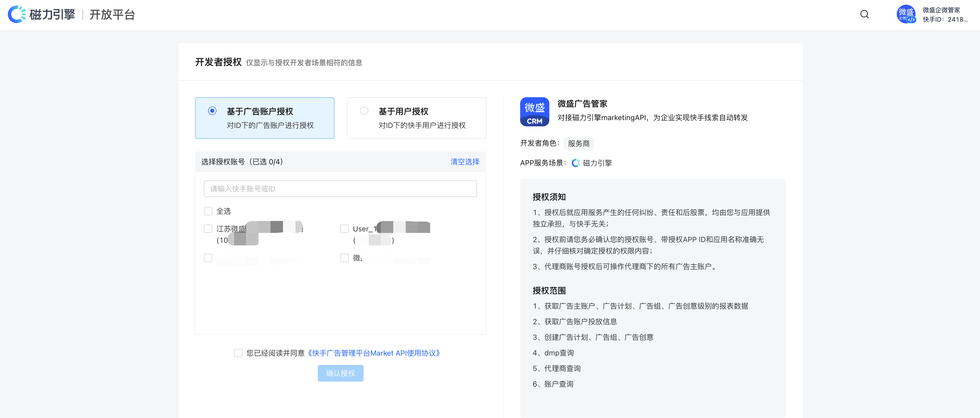Select 基于用户授权 radio option
Image resolution: width=980 pixels, height=418 pixels.
click(364, 111)
